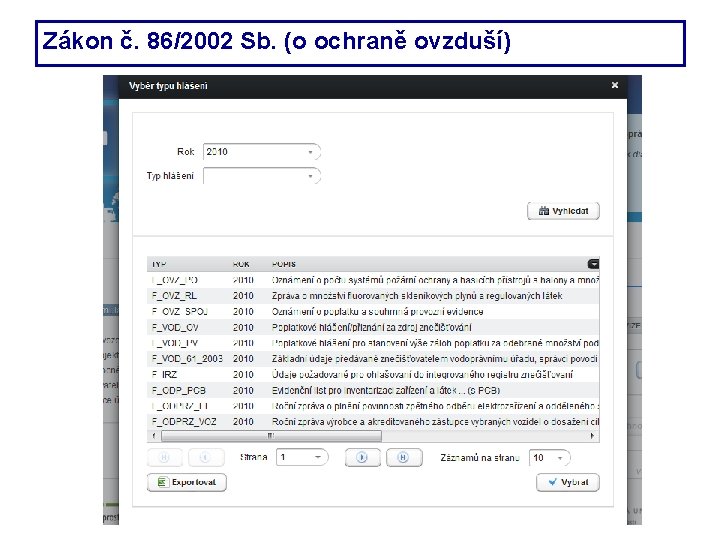
Task: Select row F_OVZ_RL
Action: coord(373,296)
